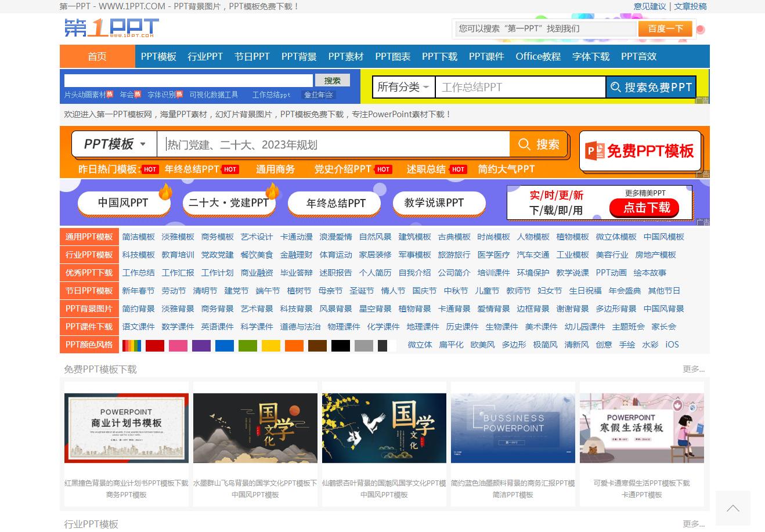Click the 热 badge beside 片头动画素材
765x532 pixels.
click(x=110, y=95)
